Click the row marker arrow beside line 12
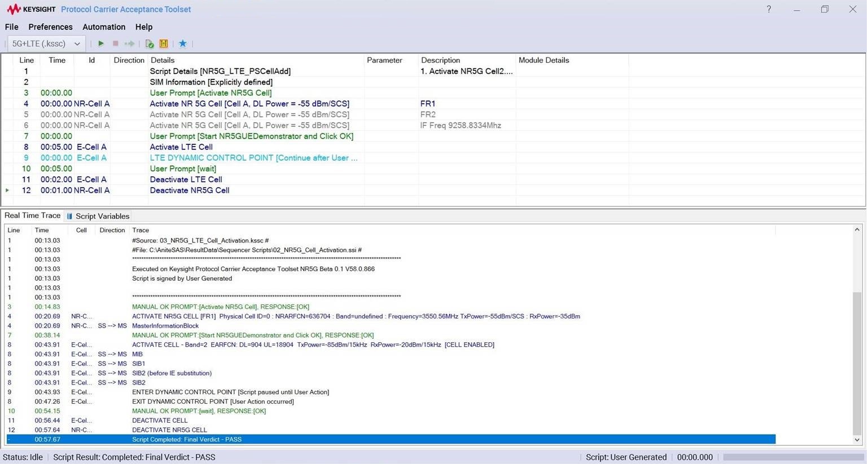Screen dimensions: 868x464 coord(7,191)
